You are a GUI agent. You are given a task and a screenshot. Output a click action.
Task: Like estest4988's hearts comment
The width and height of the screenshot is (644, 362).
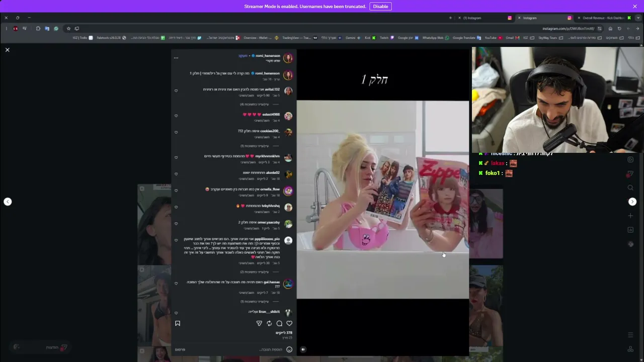176,116
